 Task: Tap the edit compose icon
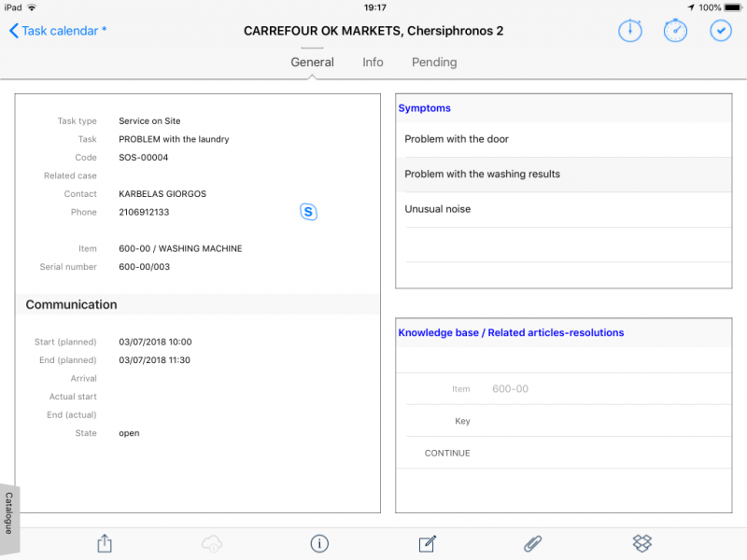427,543
